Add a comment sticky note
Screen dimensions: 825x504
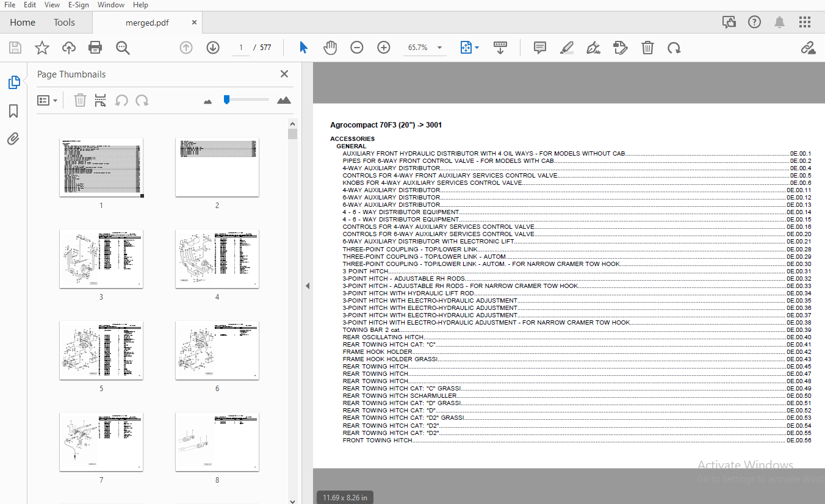(x=540, y=48)
